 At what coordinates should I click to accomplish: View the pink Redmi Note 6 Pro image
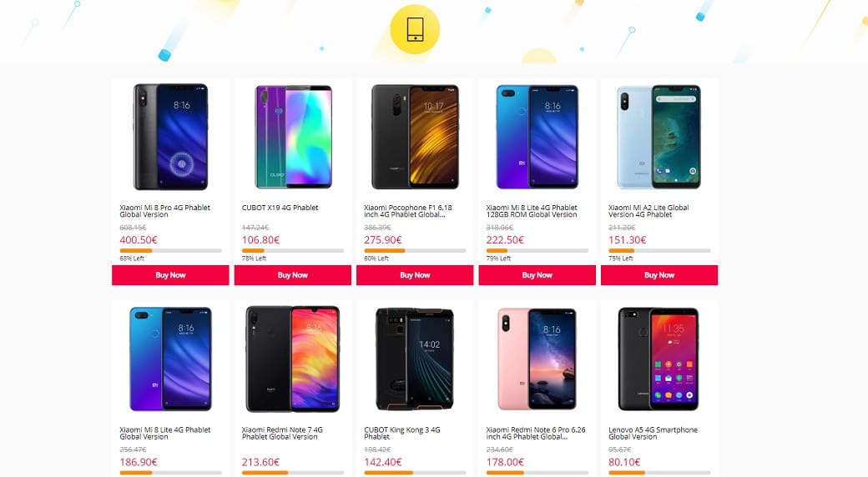click(x=537, y=359)
